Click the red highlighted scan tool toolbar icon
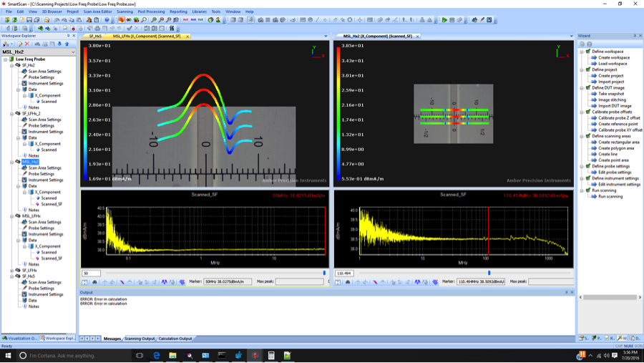The width and height of the screenshot is (644, 363). coord(121,20)
